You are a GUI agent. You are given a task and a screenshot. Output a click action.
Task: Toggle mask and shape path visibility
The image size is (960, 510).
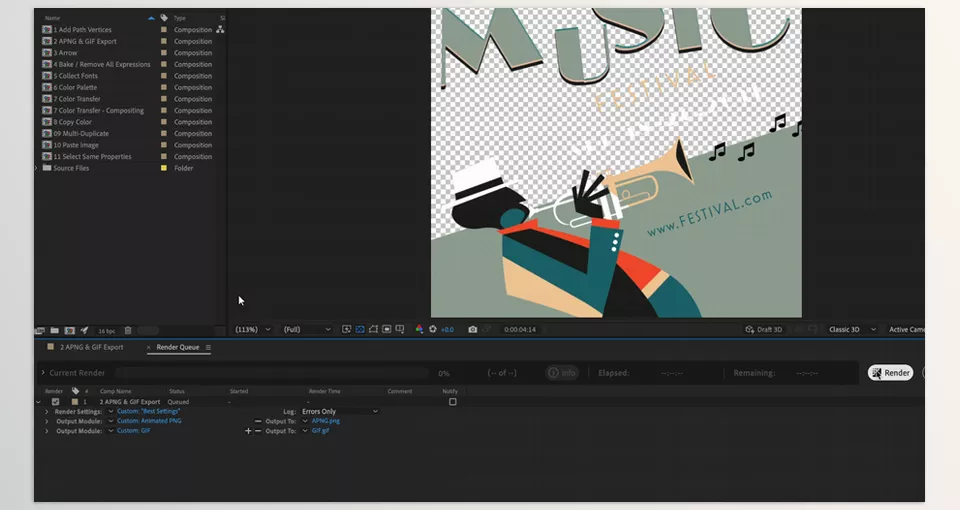tap(373, 329)
